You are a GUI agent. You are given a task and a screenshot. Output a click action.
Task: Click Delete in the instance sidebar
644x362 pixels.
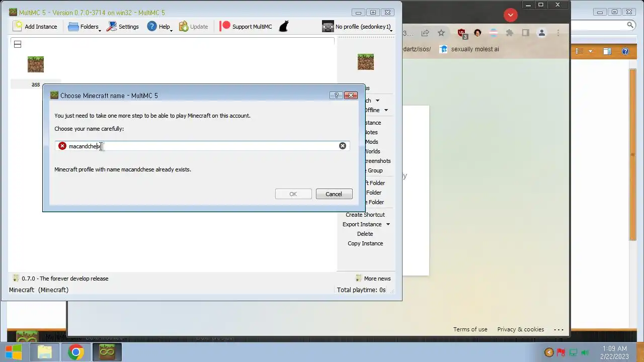point(365,234)
